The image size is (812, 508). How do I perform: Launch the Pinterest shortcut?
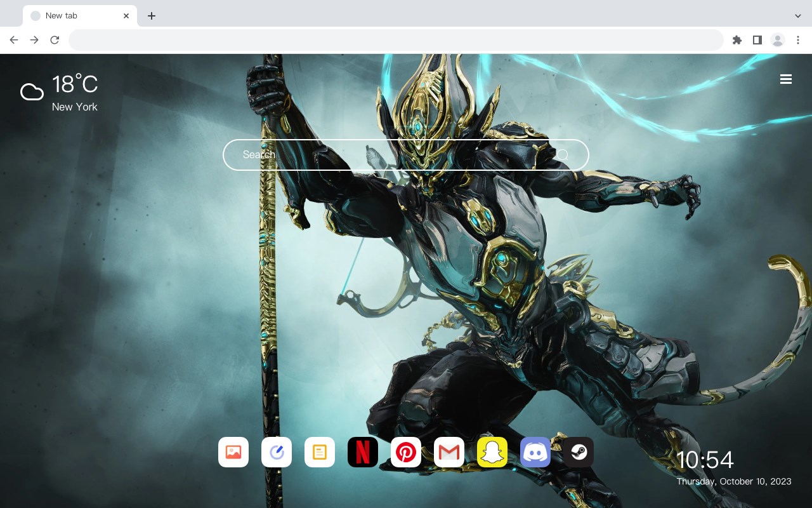(x=406, y=452)
